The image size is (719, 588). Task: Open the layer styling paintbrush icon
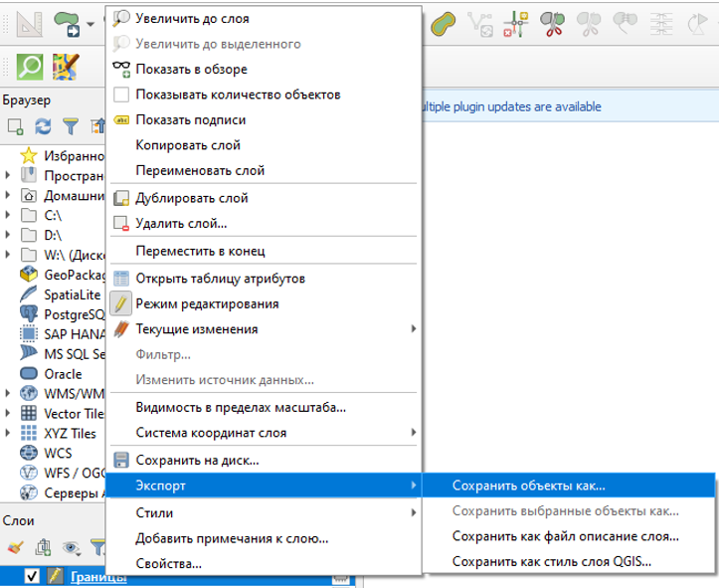pyautogui.click(x=16, y=546)
